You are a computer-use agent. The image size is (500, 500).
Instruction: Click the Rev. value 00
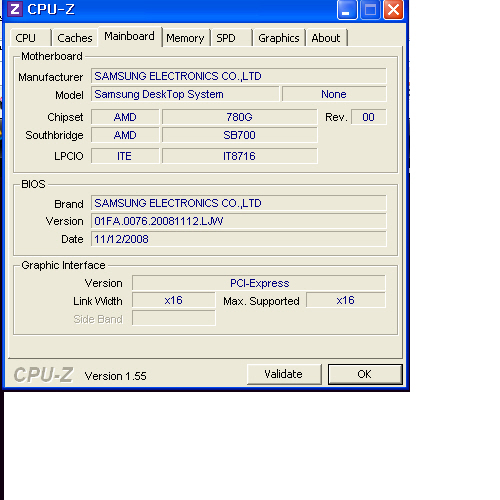[369, 117]
